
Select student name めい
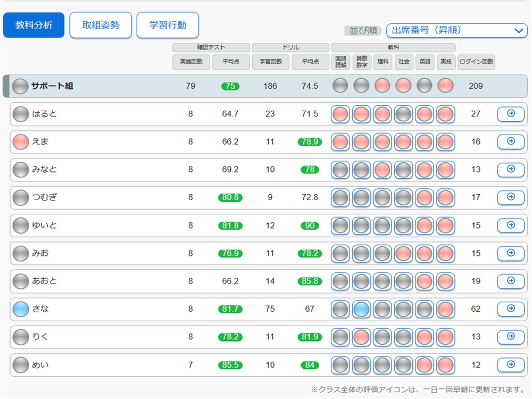(40, 365)
